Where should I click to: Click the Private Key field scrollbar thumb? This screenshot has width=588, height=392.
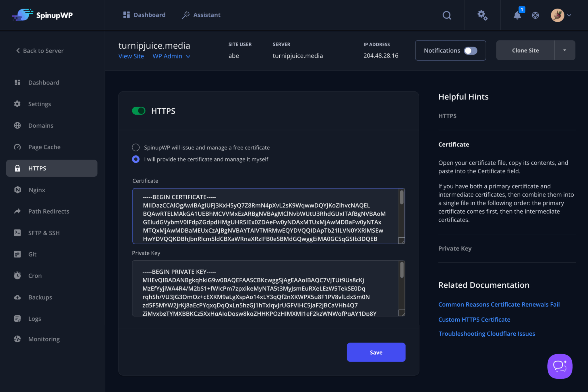coord(402,270)
